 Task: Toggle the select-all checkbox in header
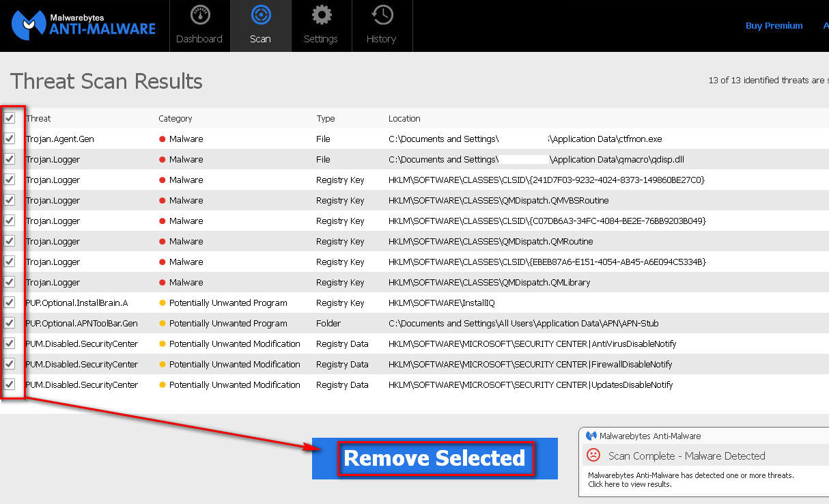click(x=10, y=118)
